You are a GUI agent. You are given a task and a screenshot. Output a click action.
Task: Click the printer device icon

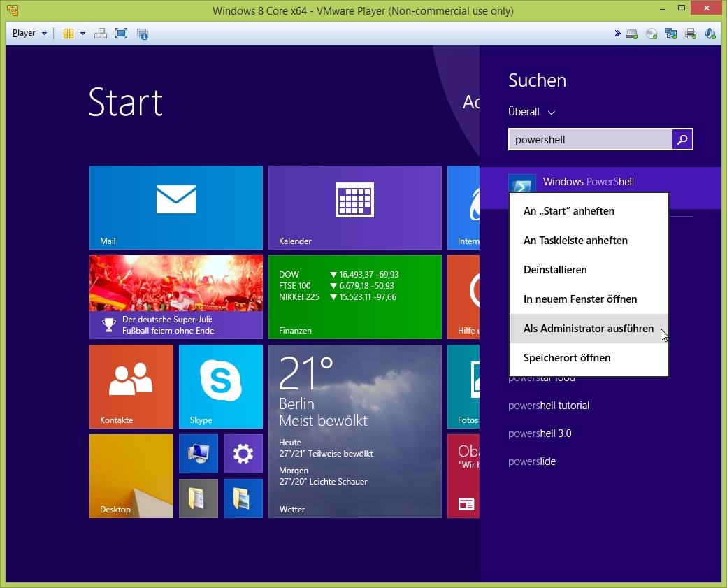[x=691, y=34]
